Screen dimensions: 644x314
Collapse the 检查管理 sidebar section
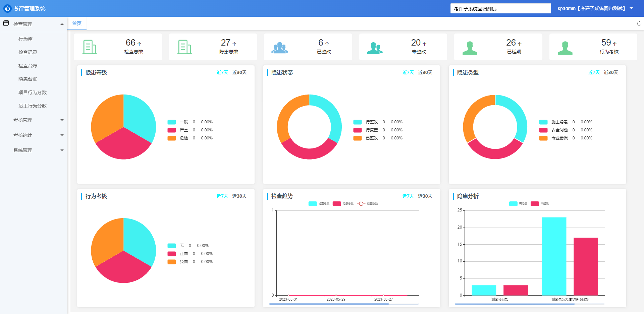click(x=62, y=24)
